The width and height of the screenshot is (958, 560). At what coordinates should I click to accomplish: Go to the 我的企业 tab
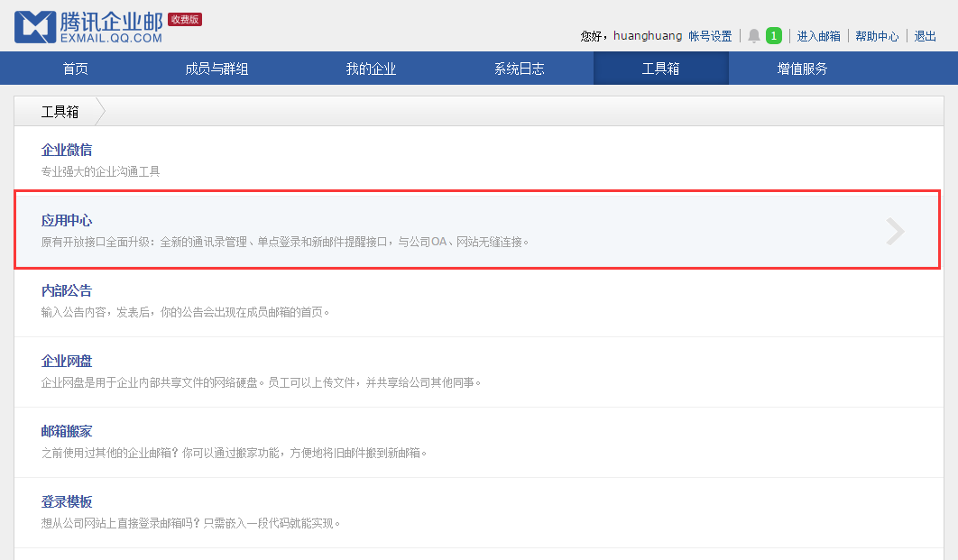[371, 69]
